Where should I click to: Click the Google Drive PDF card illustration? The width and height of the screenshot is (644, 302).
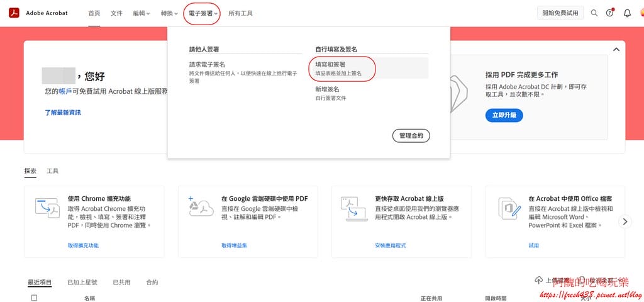[x=201, y=206]
